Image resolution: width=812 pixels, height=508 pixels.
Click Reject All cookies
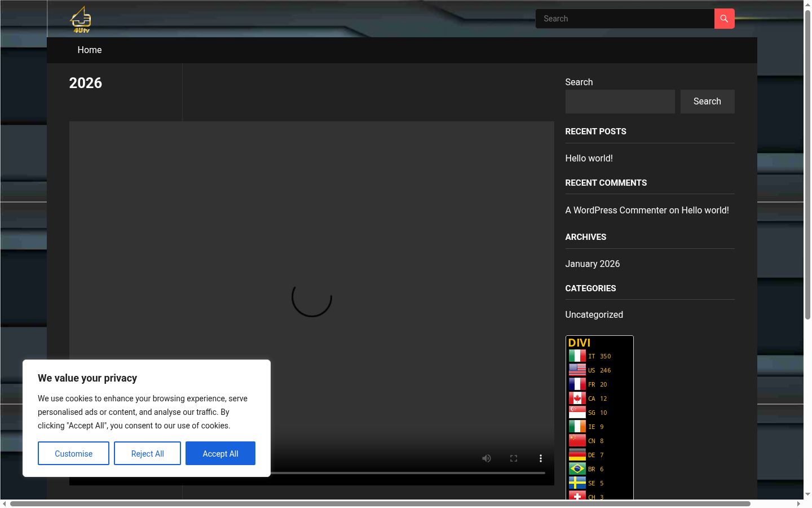coord(147,453)
